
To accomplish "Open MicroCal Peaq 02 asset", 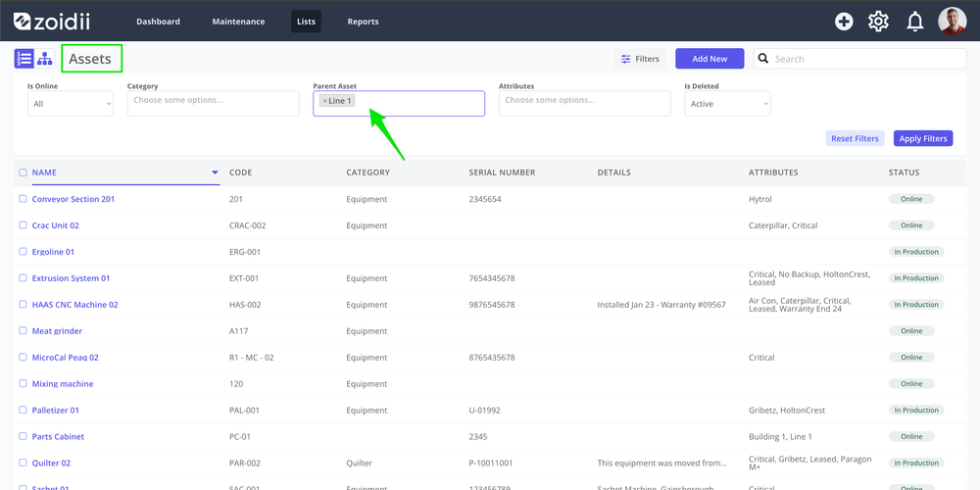I will (65, 358).
